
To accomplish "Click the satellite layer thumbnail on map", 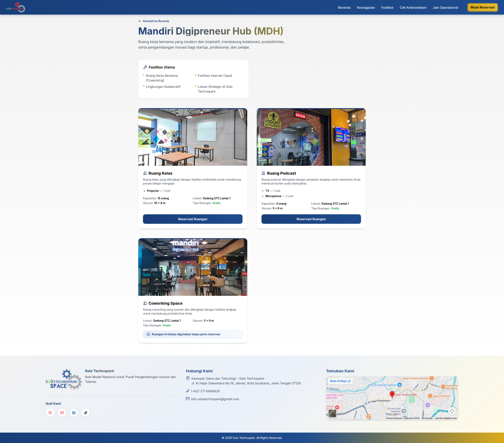I will tap(332, 413).
